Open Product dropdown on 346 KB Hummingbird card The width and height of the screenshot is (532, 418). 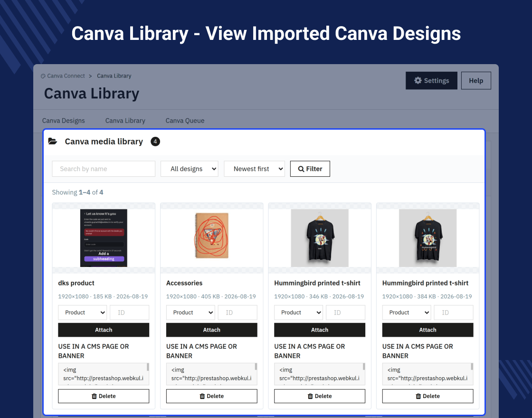(x=299, y=313)
